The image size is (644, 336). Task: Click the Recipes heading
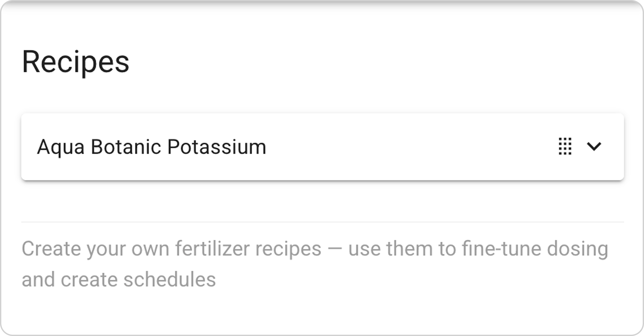pos(76,62)
